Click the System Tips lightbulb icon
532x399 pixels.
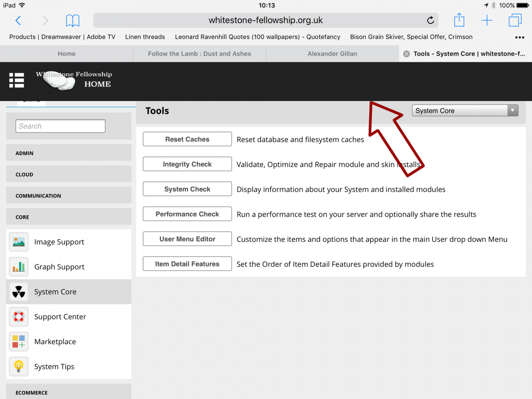(x=19, y=367)
